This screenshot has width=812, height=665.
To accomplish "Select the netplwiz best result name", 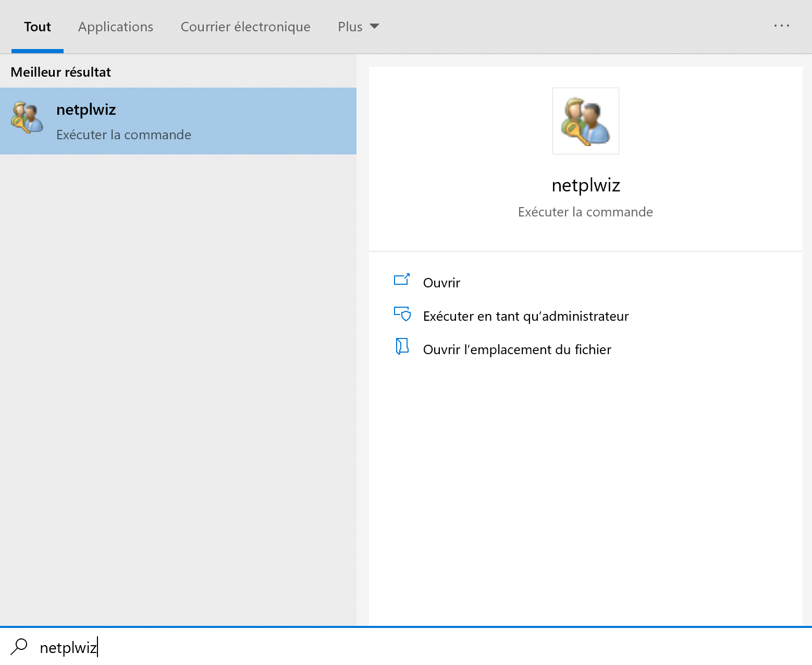I will [86, 110].
